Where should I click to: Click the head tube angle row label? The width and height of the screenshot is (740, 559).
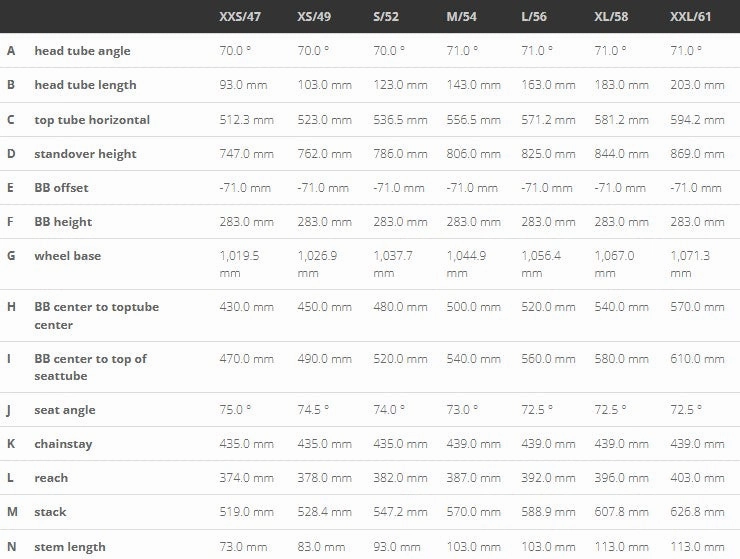click(x=82, y=51)
